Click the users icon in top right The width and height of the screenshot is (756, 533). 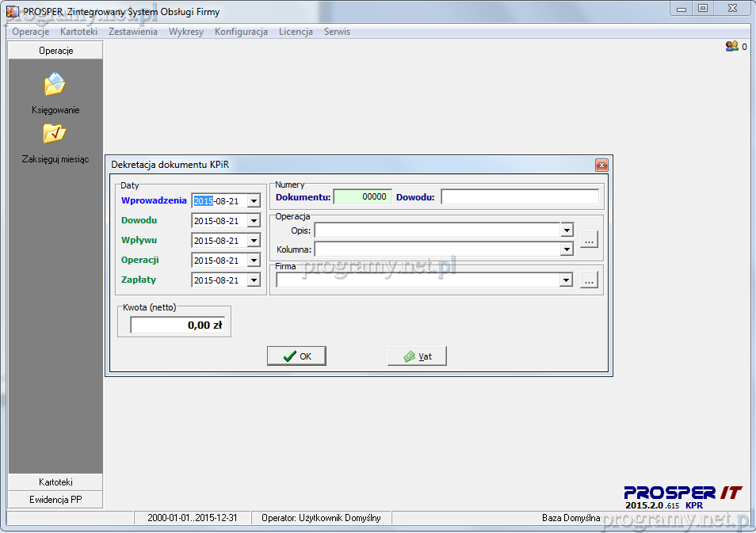coord(731,47)
